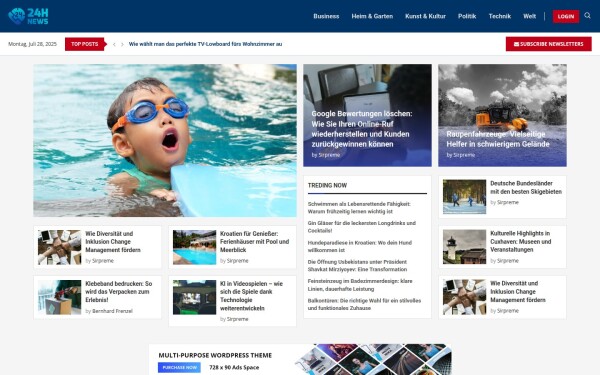Go to the Technik section
The image size is (600, 375).
[x=499, y=16]
